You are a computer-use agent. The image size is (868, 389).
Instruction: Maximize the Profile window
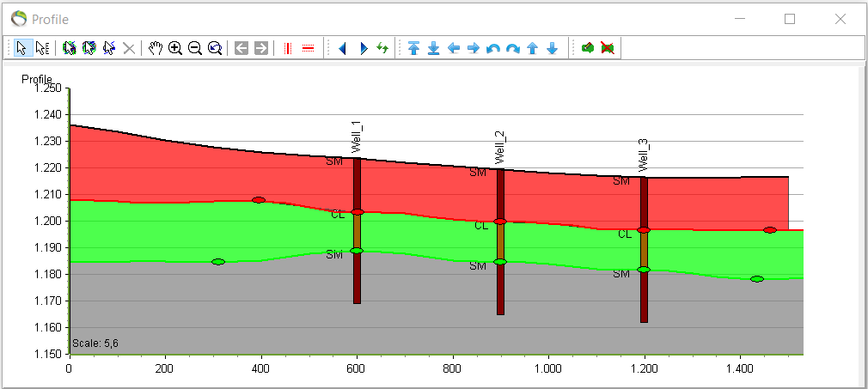[790, 19]
